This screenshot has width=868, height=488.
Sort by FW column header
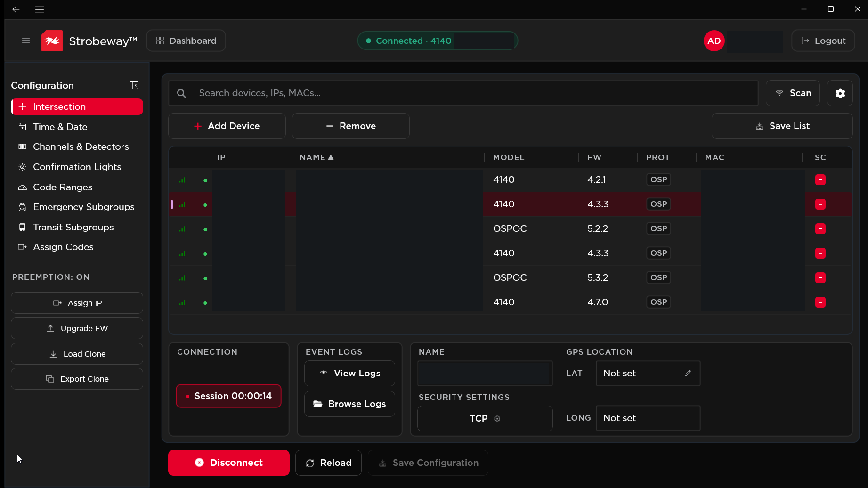[594, 157]
